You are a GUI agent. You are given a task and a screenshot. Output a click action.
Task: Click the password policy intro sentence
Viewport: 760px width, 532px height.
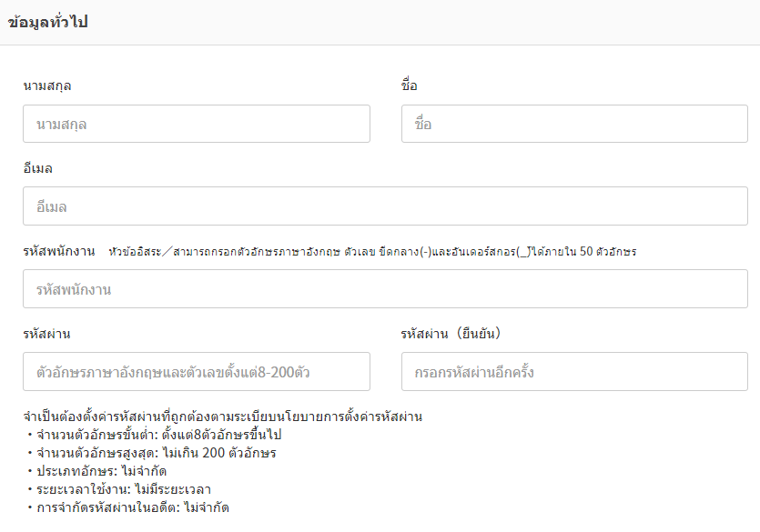223,417
